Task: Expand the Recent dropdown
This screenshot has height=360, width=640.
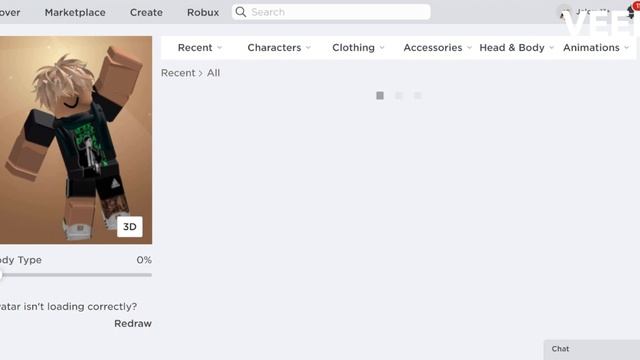Action: coord(200,48)
